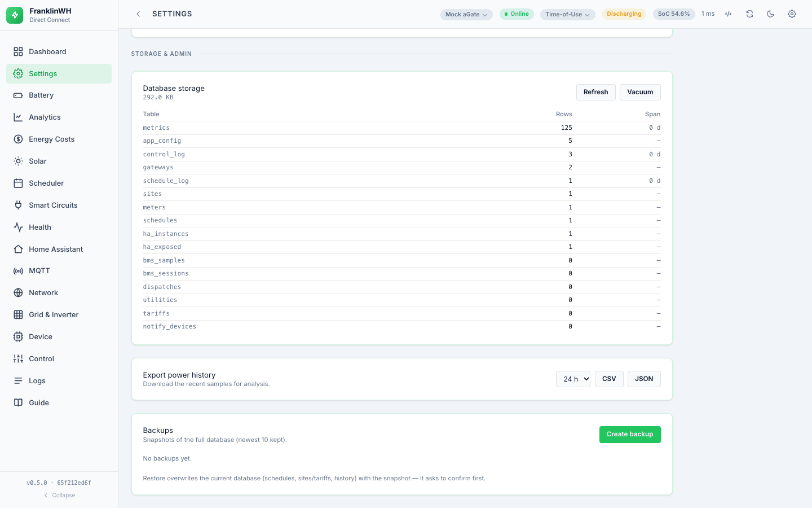Click the Span column header

653,115
